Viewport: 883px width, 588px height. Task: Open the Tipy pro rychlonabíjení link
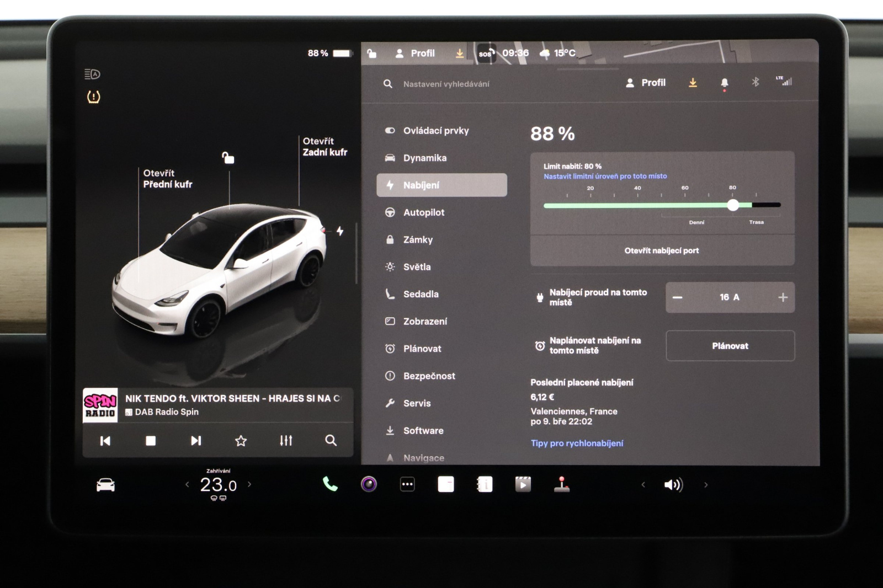(x=577, y=443)
